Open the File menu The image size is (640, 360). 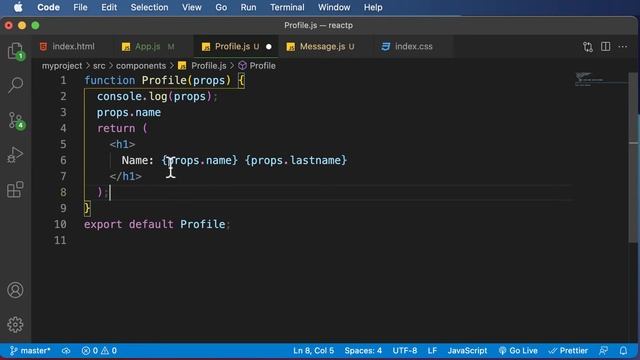click(80, 7)
